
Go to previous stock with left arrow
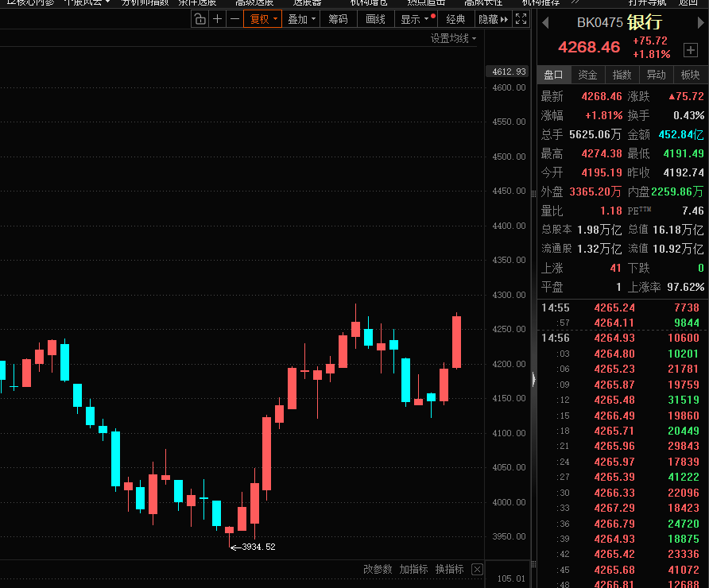point(546,22)
